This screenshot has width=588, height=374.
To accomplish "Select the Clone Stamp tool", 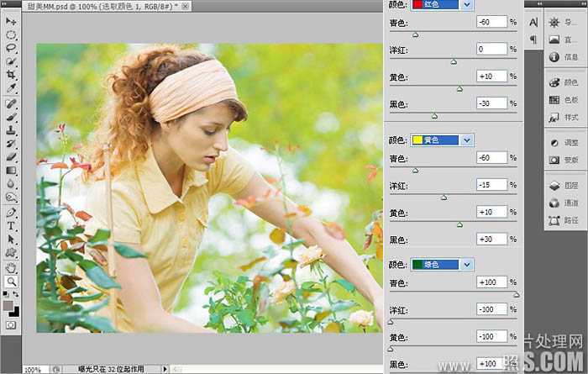I will [x=11, y=130].
